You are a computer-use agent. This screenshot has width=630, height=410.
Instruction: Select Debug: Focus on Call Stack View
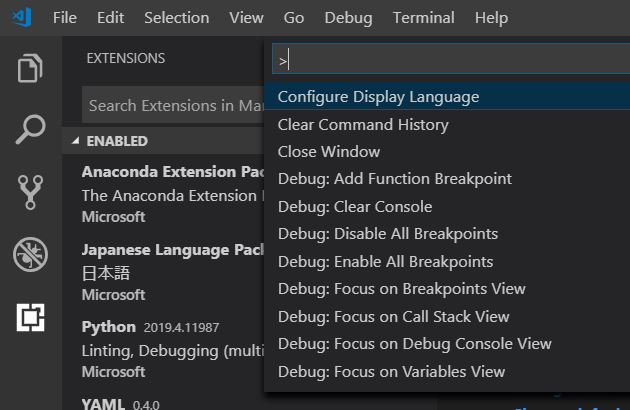pyautogui.click(x=394, y=316)
